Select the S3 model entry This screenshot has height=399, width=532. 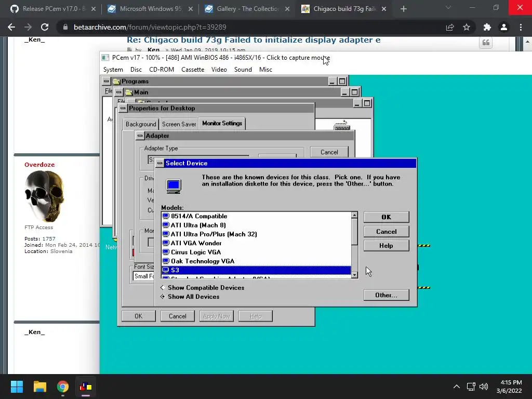click(x=256, y=270)
